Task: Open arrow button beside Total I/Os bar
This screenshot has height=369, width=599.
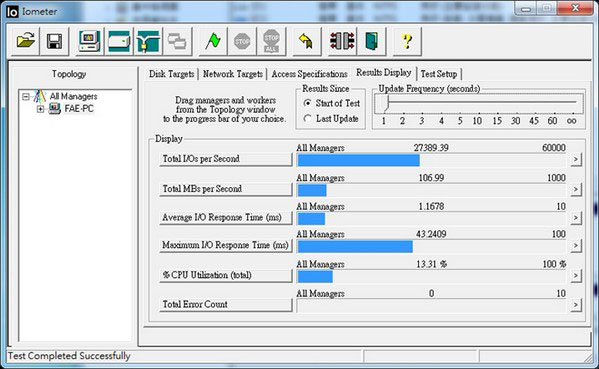Action: 576,159
